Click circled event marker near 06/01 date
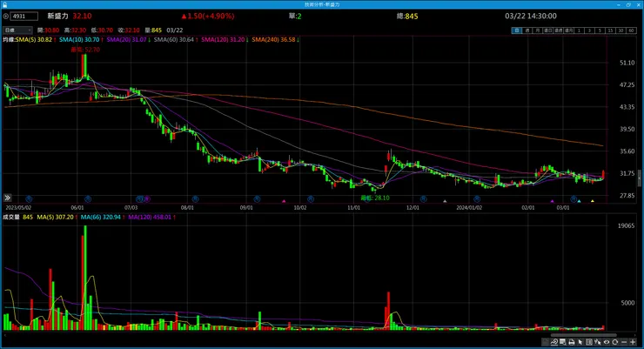Screen dimensions: 644x349 (x=88, y=198)
